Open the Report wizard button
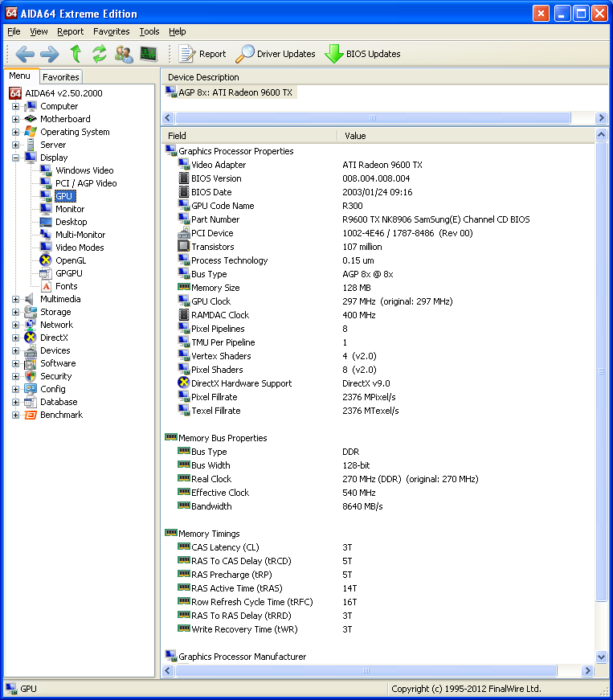This screenshot has height=700, width=613. [202, 54]
